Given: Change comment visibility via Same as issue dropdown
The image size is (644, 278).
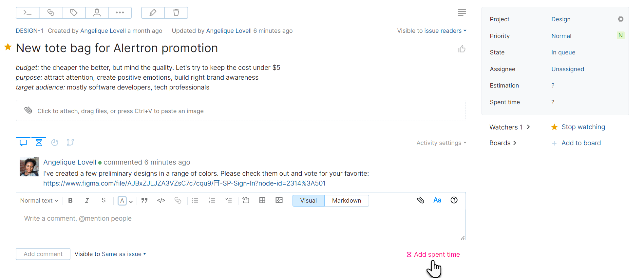Looking at the screenshot, I should coord(123,254).
